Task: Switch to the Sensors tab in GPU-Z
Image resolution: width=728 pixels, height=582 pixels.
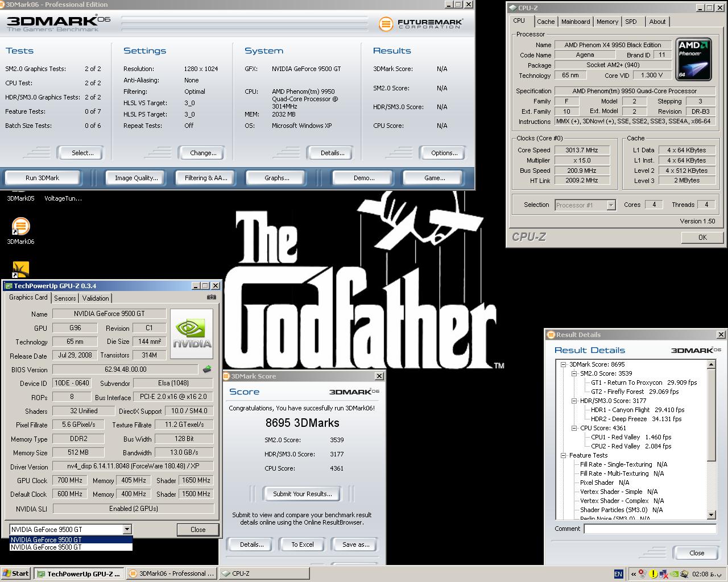Action: pyautogui.click(x=65, y=298)
